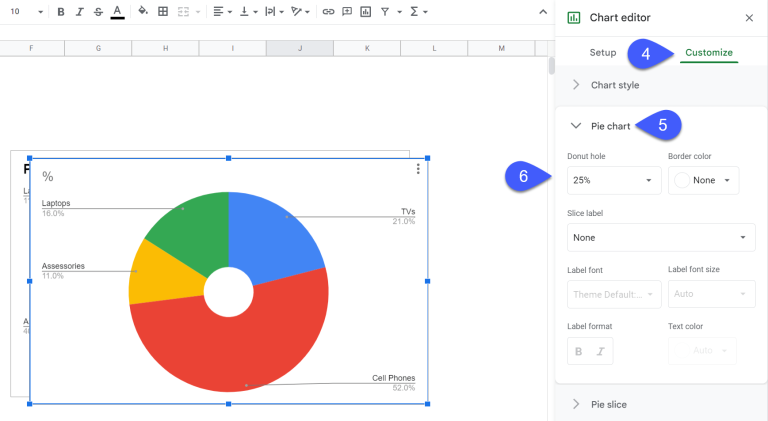Toggle bold formatting in the toolbar
Screen dimensions: 768x421
[61, 12]
